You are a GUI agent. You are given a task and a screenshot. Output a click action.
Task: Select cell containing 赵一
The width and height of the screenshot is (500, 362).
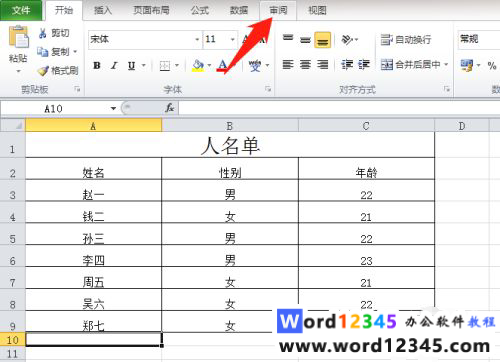[x=93, y=191]
